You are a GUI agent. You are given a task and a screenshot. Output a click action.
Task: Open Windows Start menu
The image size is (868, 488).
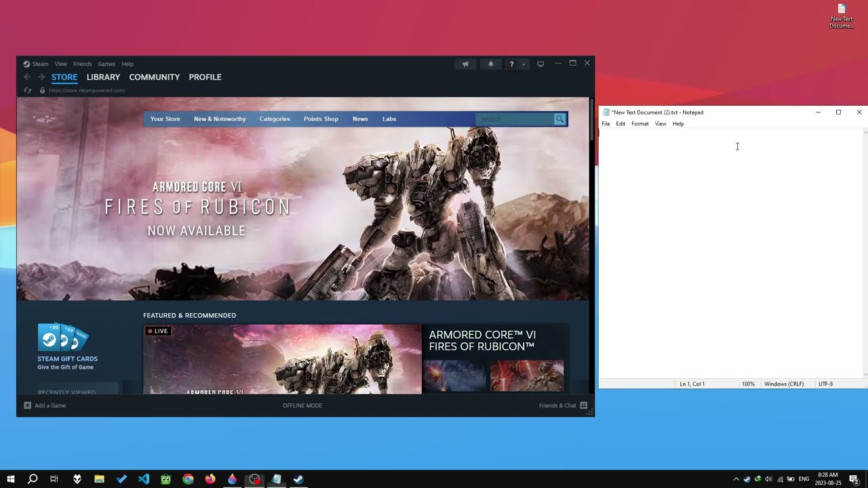click(x=11, y=479)
